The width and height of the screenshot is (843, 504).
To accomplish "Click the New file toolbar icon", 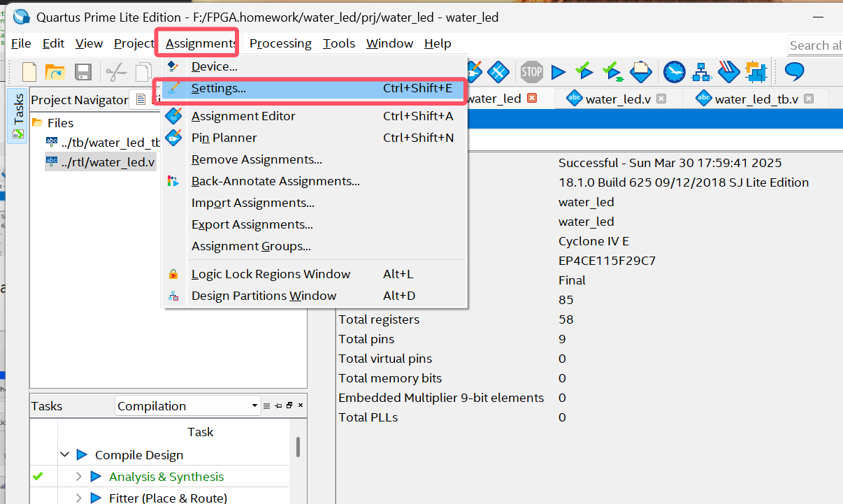I will (29, 71).
